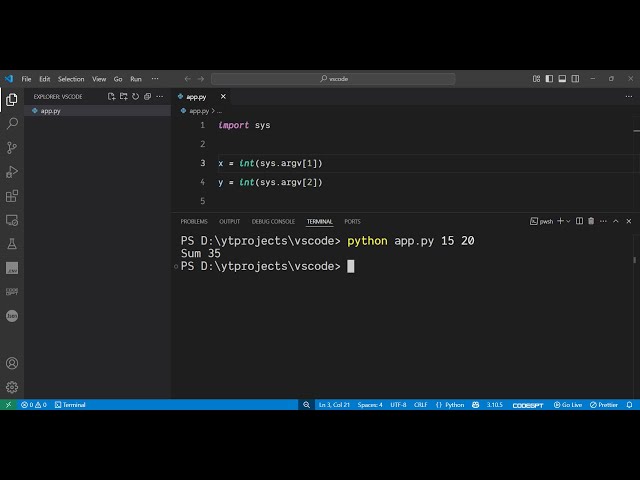Click Terminal item in status bar
This screenshot has width=640, height=480.
(x=70, y=404)
